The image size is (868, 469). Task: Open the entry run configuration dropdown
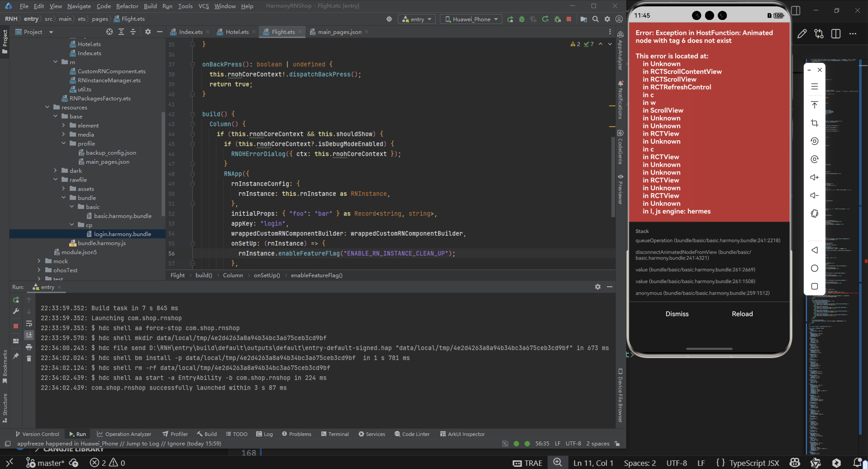click(x=417, y=19)
